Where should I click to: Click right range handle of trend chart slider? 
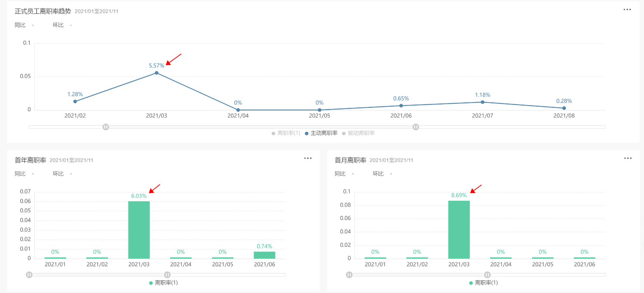pyautogui.click(x=416, y=127)
